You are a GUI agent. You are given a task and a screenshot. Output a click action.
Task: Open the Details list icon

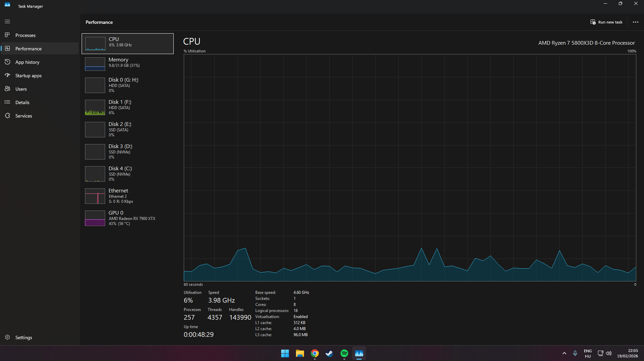(x=7, y=102)
